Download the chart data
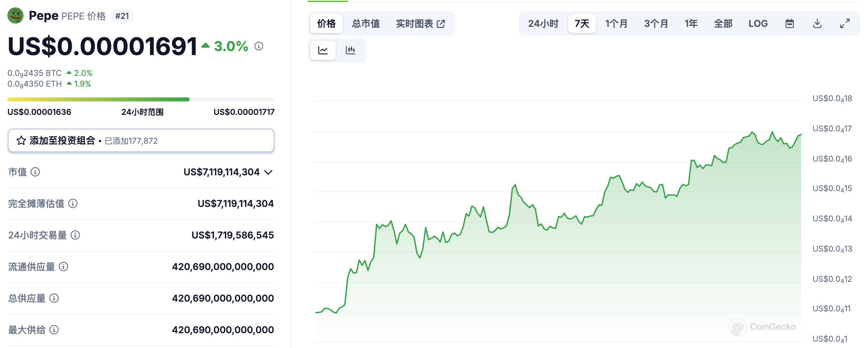This screenshot has height=348, width=868. [x=817, y=24]
